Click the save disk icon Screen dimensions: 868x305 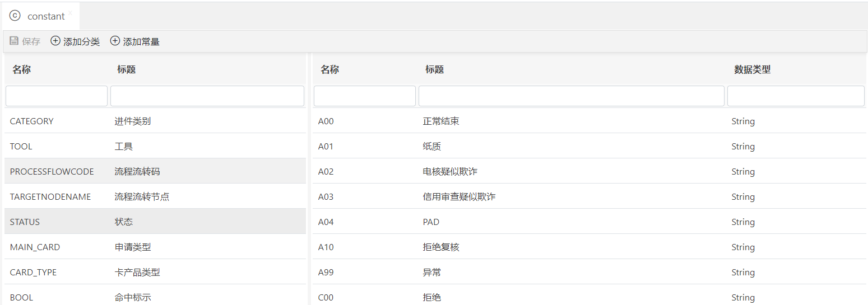point(14,41)
